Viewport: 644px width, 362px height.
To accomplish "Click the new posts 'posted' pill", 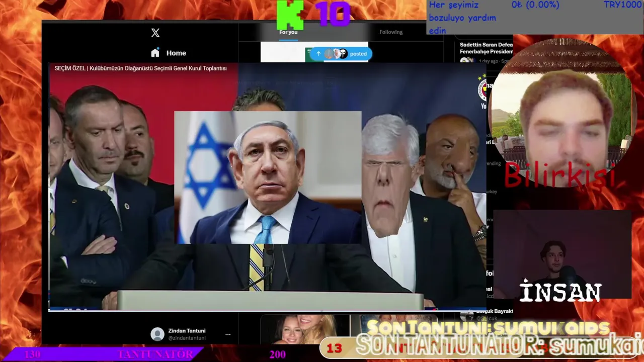I will coord(340,54).
